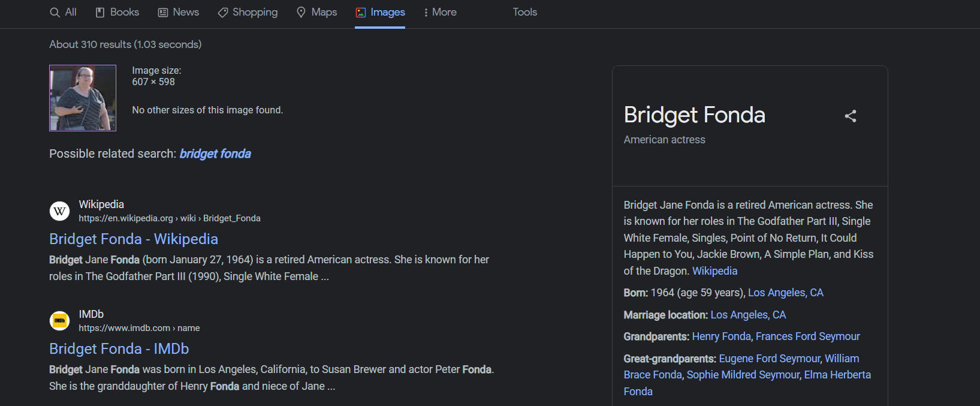The height and width of the screenshot is (406, 980).
Task: Open the Eugene Ford Seymour link
Action: click(769, 359)
